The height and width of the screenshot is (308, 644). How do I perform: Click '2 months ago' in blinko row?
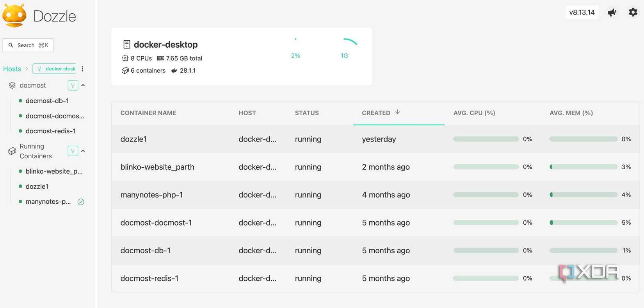(386, 167)
